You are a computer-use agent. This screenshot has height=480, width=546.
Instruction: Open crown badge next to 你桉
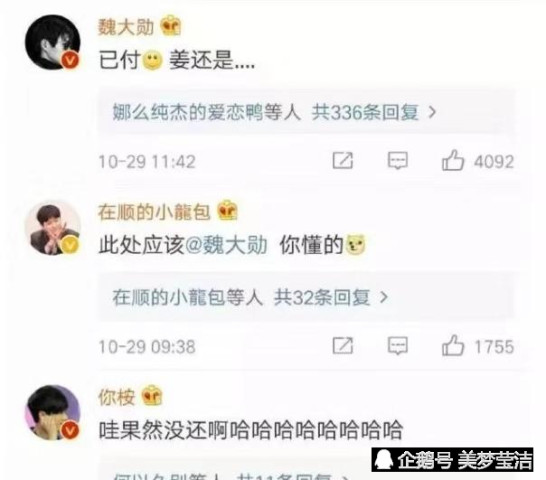pyautogui.click(x=152, y=396)
